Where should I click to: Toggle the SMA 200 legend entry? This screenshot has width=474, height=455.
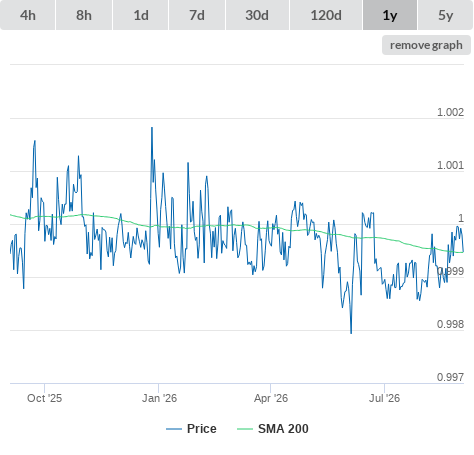[x=283, y=429]
